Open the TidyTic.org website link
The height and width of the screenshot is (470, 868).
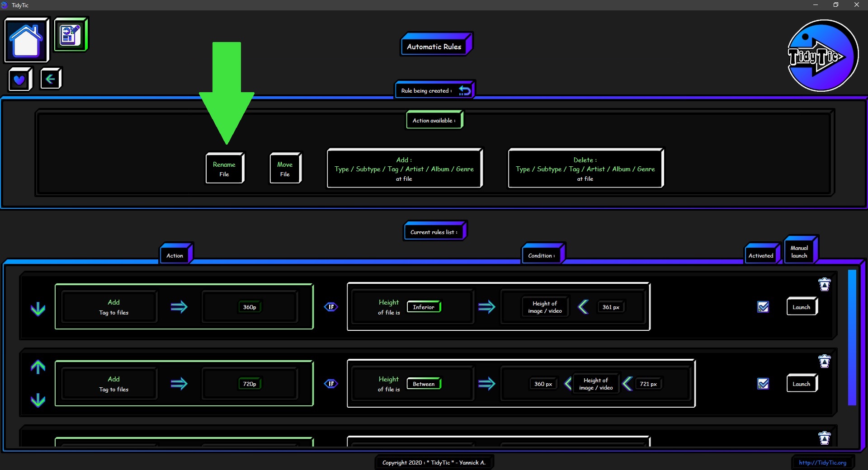click(822, 462)
